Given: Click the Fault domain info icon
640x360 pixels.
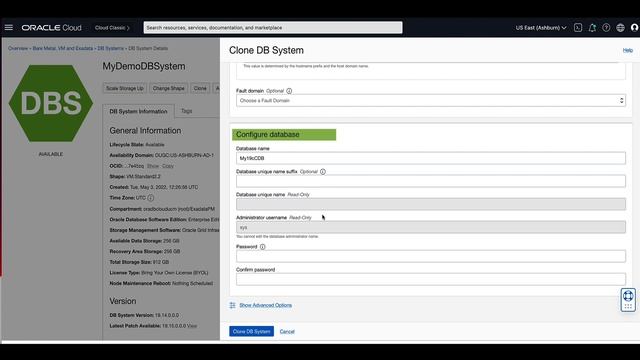Looking at the screenshot, I should [289, 91].
